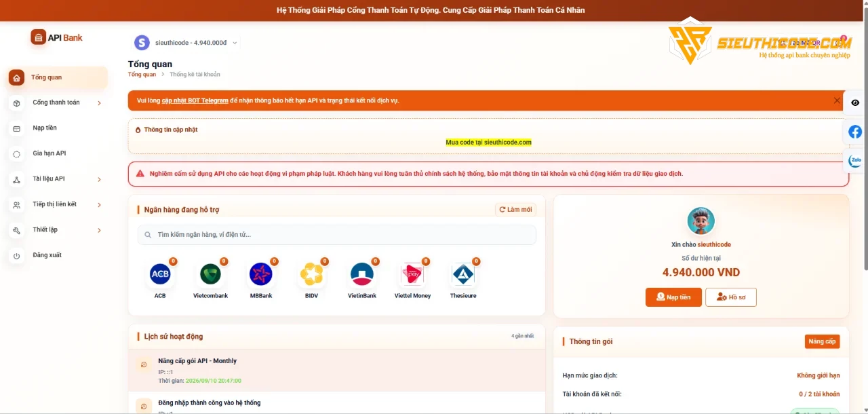Expand the Tài liệu API submenu
This screenshot has width=868, height=414.
[x=99, y=179]
